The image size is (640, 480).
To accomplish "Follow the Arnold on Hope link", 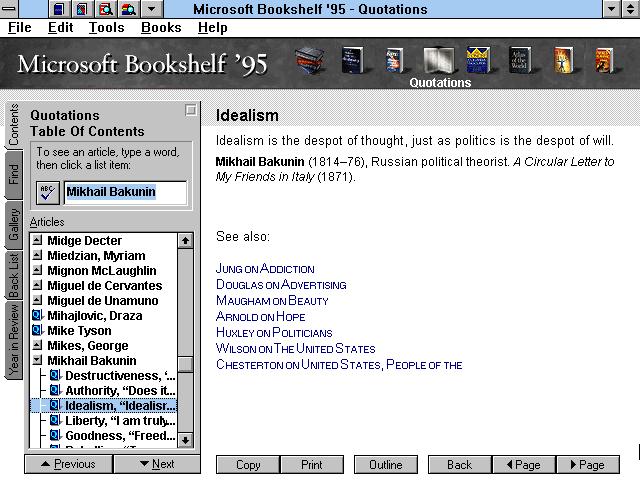I will 260,316.
